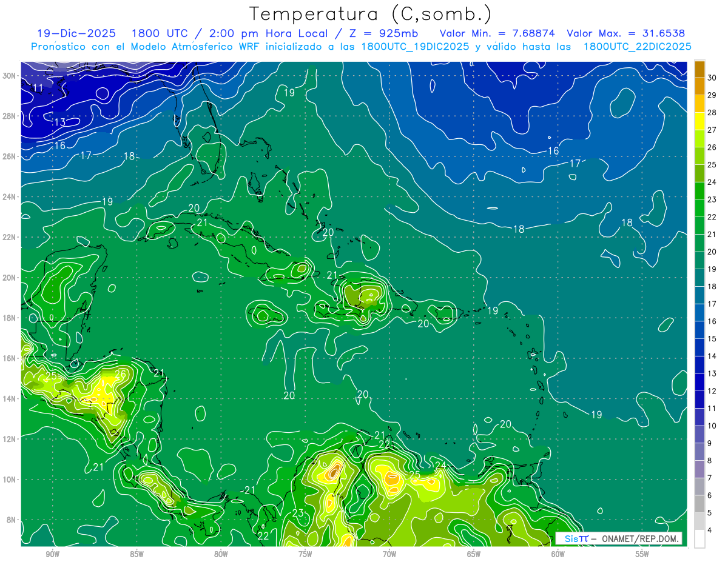728x562 pixels.
Task: Click the brown swatch above 30 on color scale
Action: (x=699, y=69)
